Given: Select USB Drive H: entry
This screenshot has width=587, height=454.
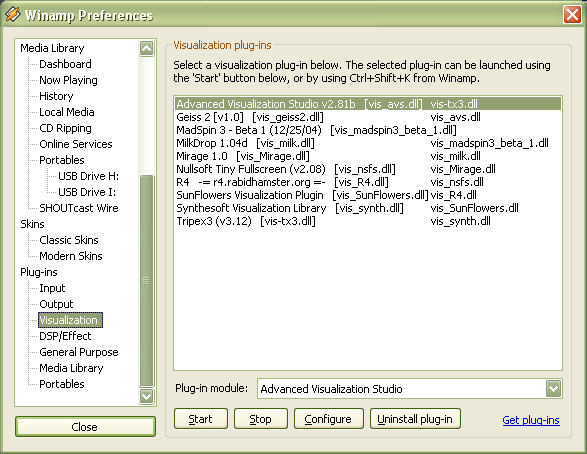Looking at the screenshot, I should coord(88,176).
